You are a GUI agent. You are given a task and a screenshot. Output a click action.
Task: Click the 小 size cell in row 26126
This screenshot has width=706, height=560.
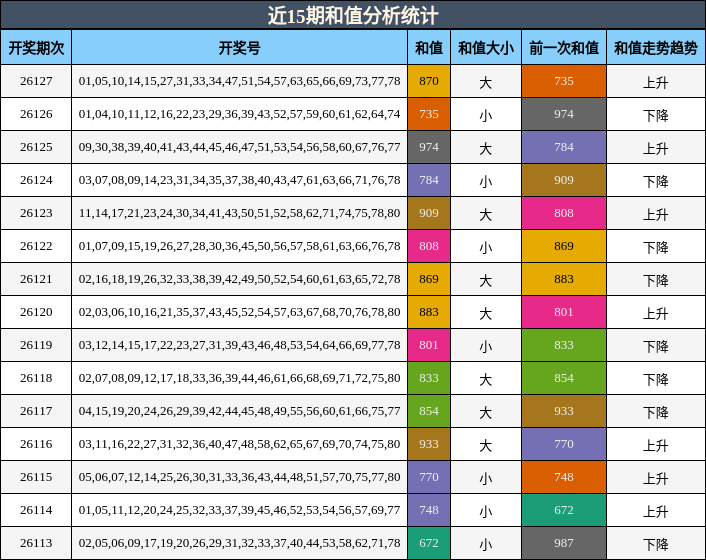pyautogui.click(x=486, y=115)
